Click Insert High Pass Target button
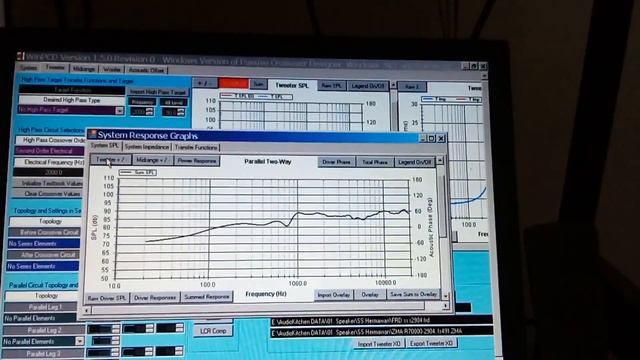The width and height of the screenshot is (640, 360). pyautogui.click(x=158, y=92)
